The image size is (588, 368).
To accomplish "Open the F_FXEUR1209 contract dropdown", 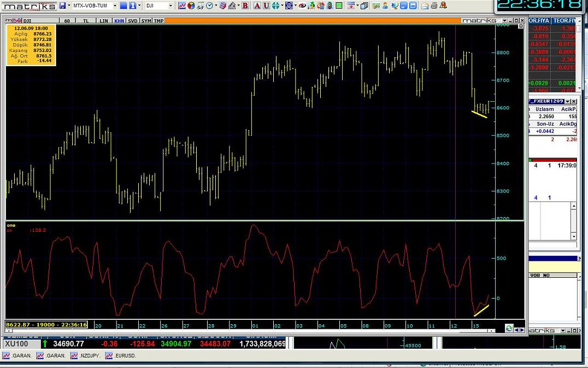I will pos(567,101).
